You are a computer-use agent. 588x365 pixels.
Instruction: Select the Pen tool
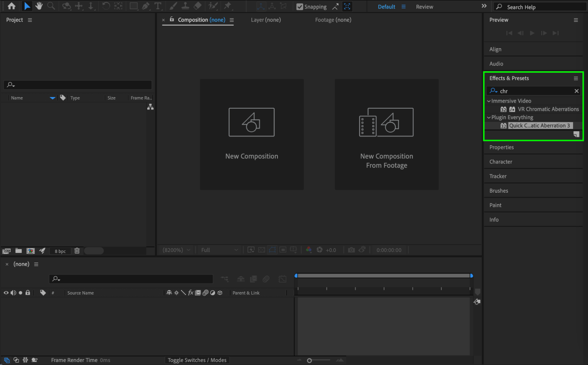[146, 6]
